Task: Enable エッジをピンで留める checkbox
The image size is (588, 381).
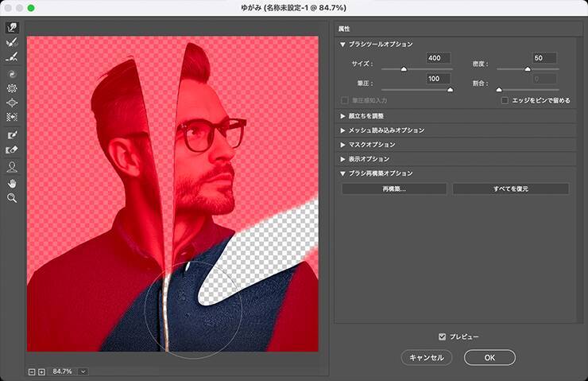Action: tap(505, 101)
